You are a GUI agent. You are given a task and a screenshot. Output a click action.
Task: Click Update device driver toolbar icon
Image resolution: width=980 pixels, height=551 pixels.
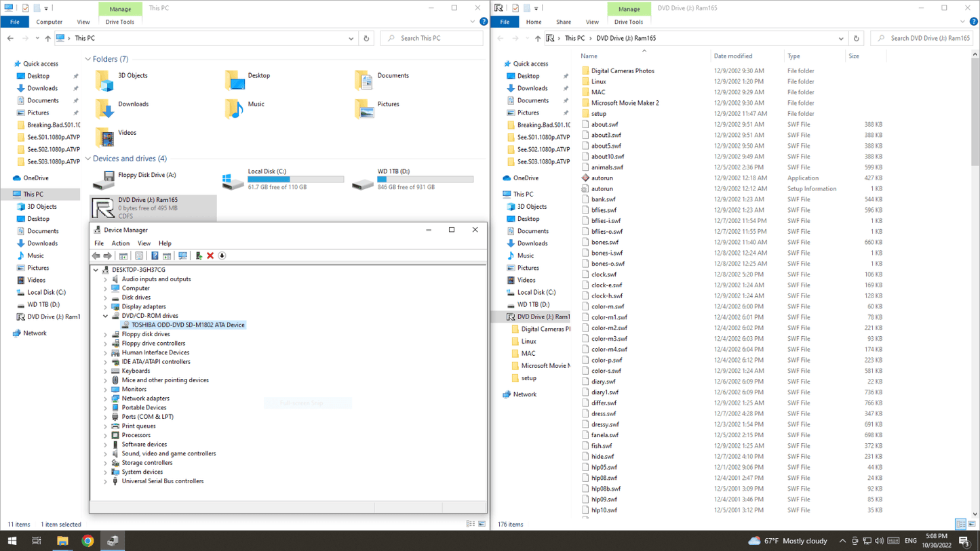[199, 256]
